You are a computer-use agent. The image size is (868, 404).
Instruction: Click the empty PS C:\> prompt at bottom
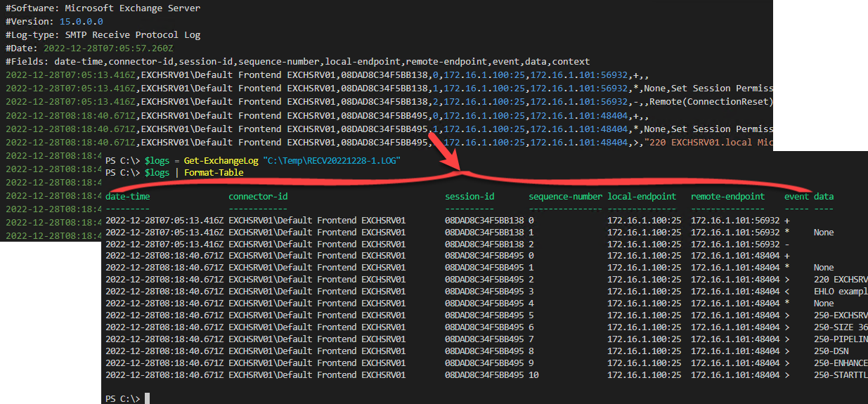point(122,398)
